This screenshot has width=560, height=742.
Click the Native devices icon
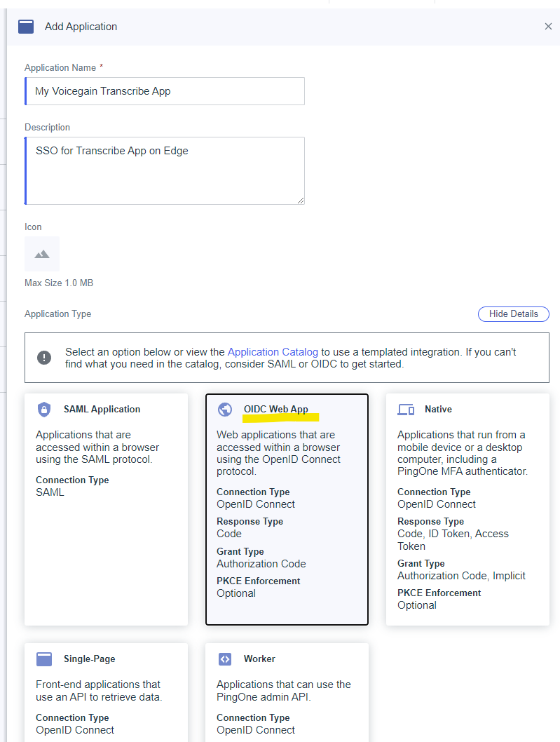[406, 410]
